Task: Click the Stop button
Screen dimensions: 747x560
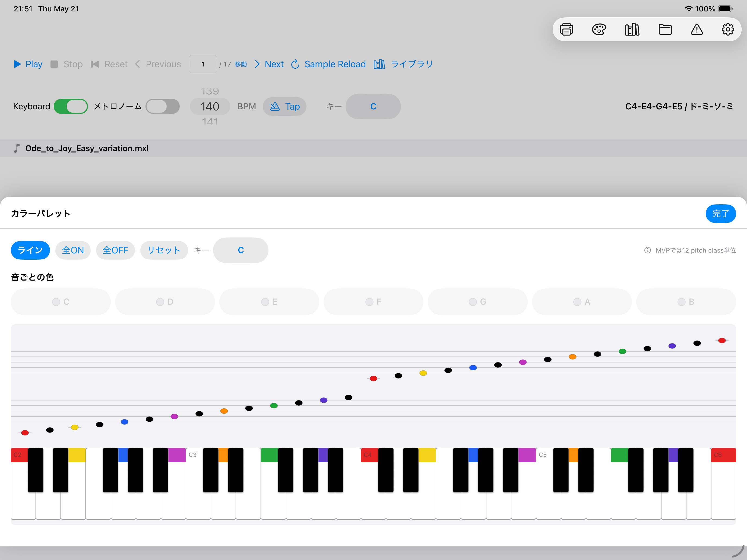Action: (x=67, y=64)
